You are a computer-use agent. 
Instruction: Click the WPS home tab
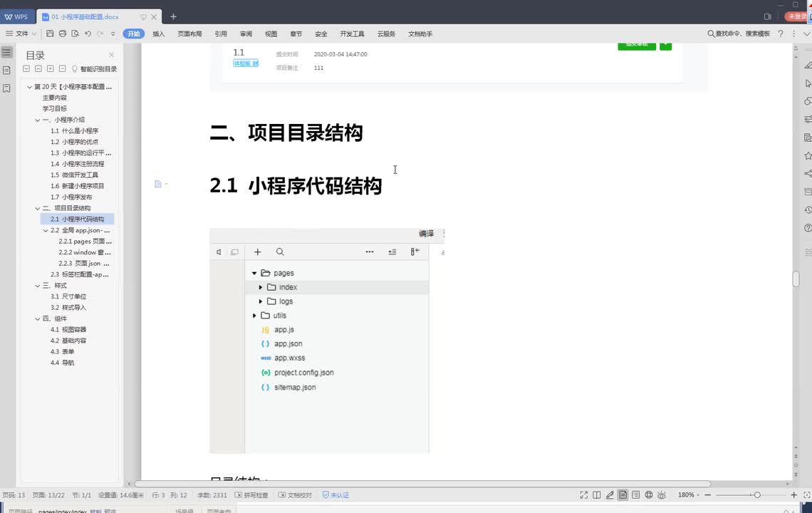point(16,16)
